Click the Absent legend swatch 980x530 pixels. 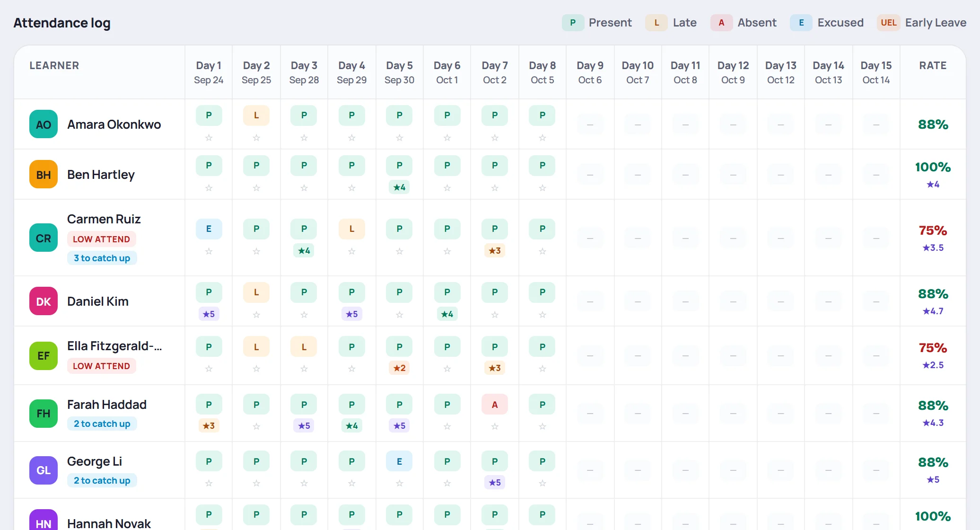pos(721,23)
